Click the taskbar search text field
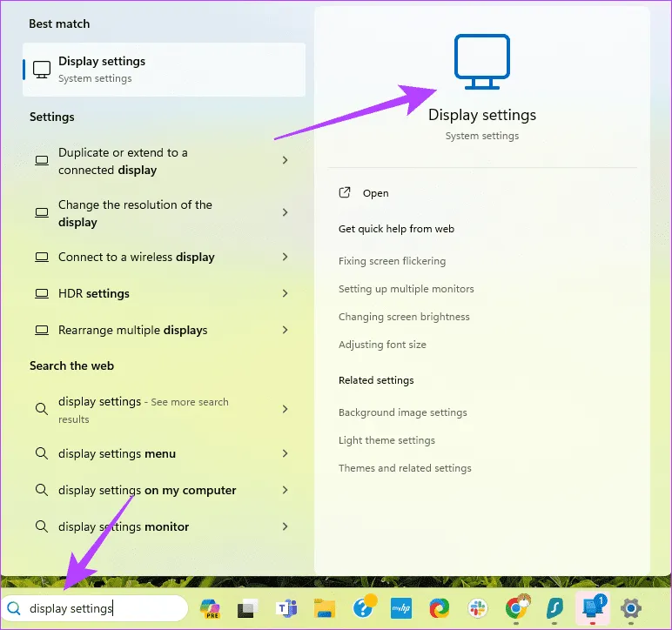This screenshot has width=672, height=630. [100, 608]
